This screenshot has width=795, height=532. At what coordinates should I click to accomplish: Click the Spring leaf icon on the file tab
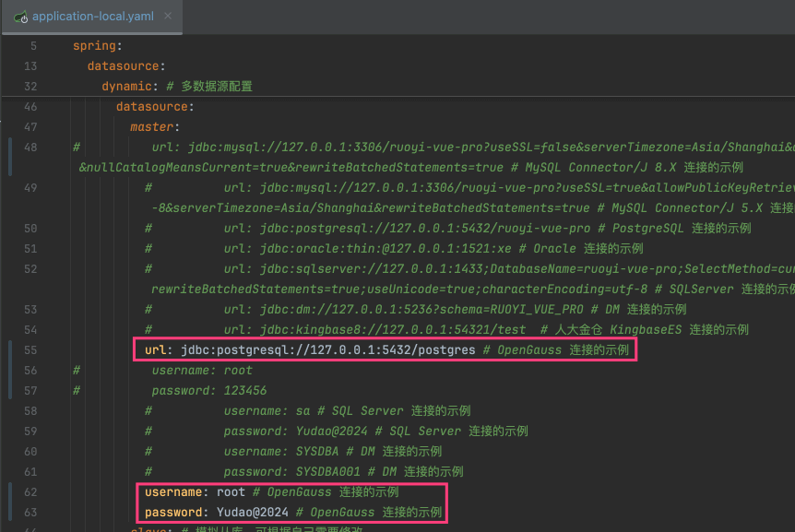pos(19,17)
